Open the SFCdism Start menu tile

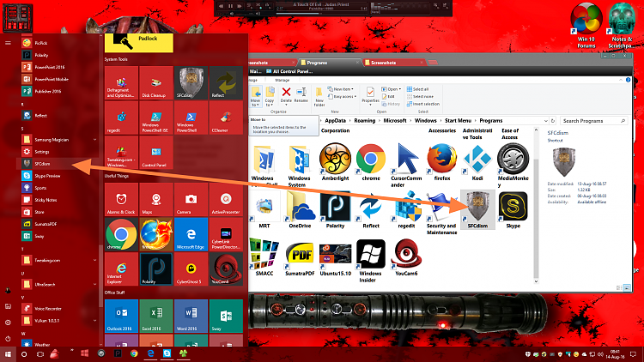[x=191, y=83]
